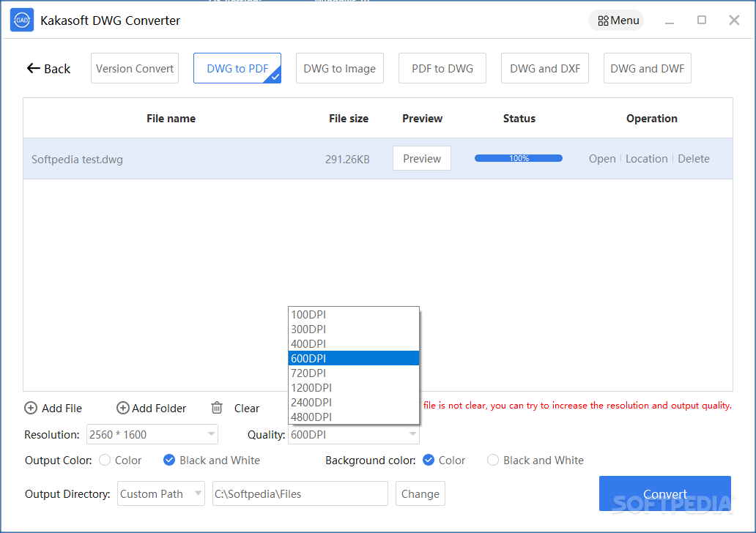756x533 pixels.
Task: Start conversion with the Convert button
Action: [665, 494]
